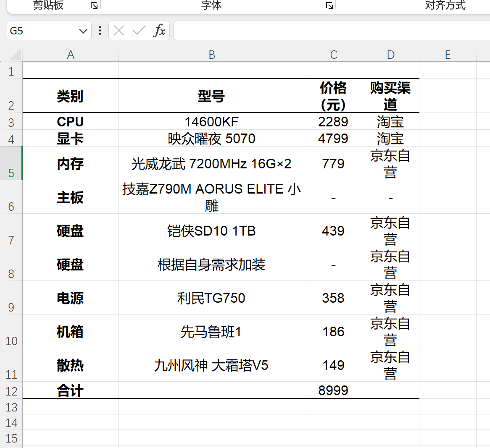490x448 pixels.
Task: Select the 合计 total label cell
Action: [71, 390]
